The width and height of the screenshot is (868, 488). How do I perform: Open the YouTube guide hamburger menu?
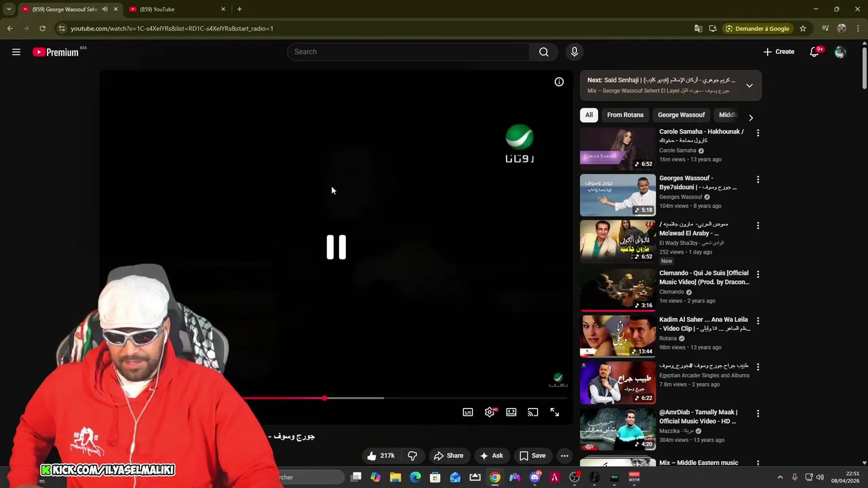coord(16,52)
